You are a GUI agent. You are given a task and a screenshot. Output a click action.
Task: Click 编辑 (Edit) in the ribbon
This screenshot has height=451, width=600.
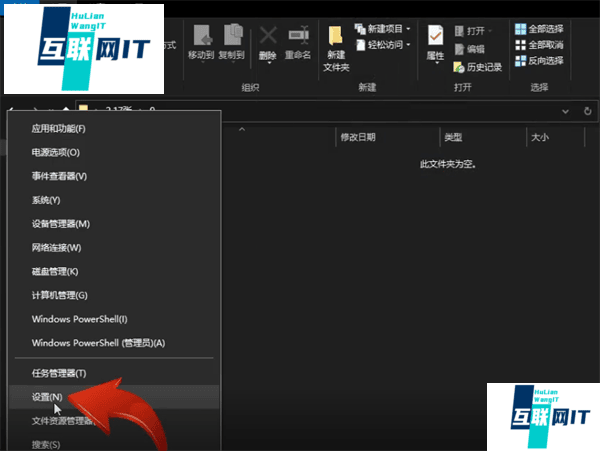[468, 49]
